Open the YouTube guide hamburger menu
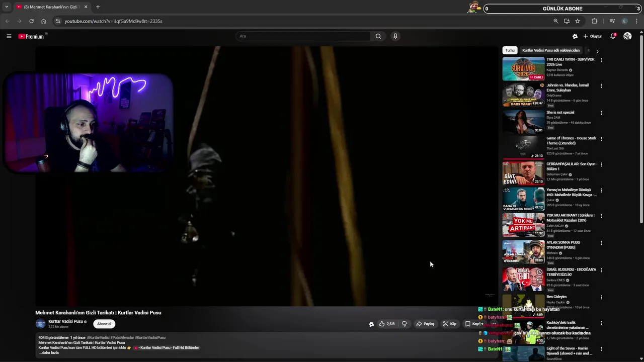644x362 pixels. (x=9, y=36)
